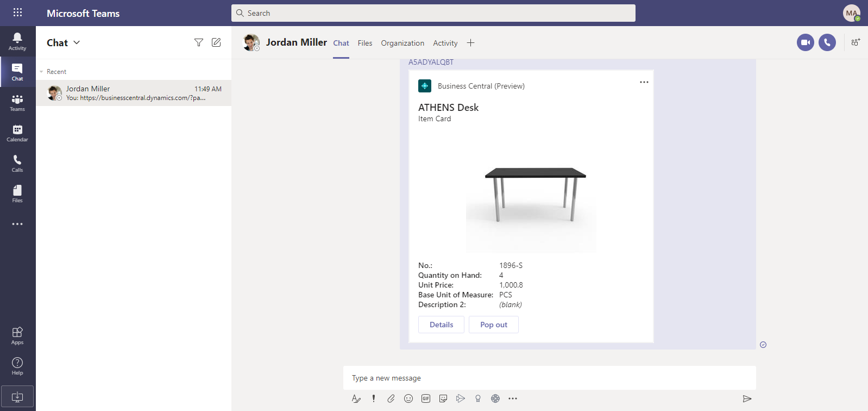Click the Attach file paperclip icon
868x411 pixels.
coord(391,398)
